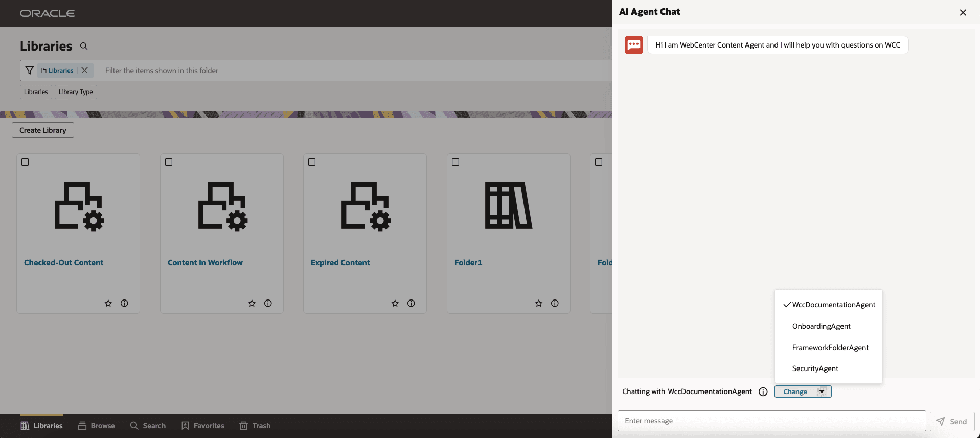Close the AI Agent Chat panel
The image size is (980, 438).
point(963,12)
